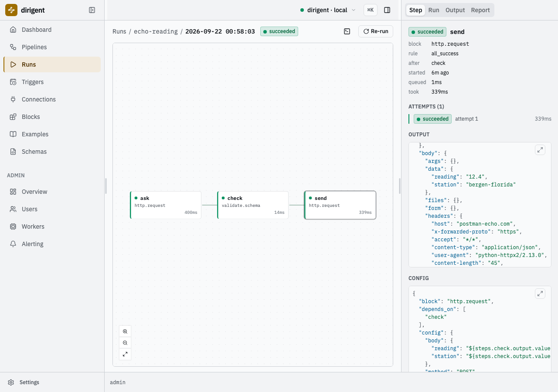
Task: Click the 'started' 6m ago value
Action: (x=440, y=73)
